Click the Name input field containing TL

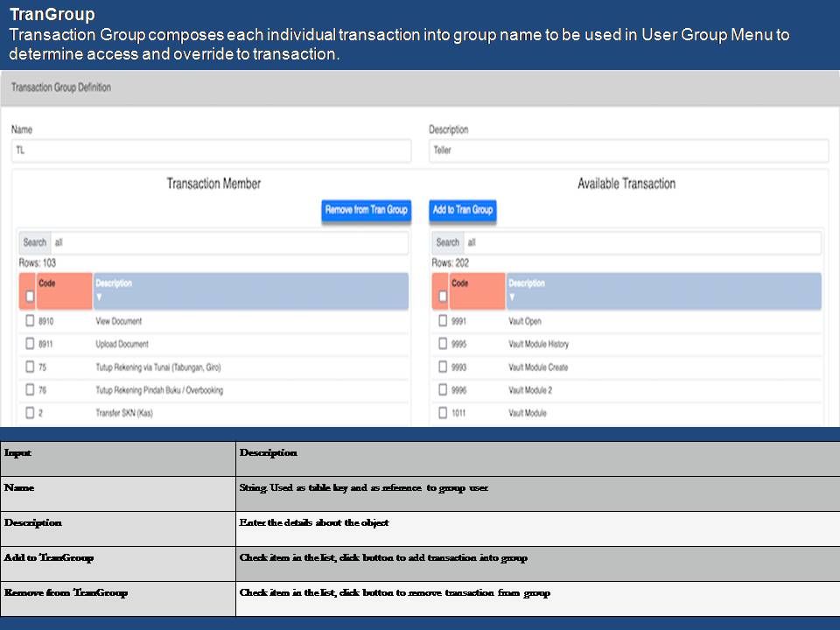click(x=211, y=150)
